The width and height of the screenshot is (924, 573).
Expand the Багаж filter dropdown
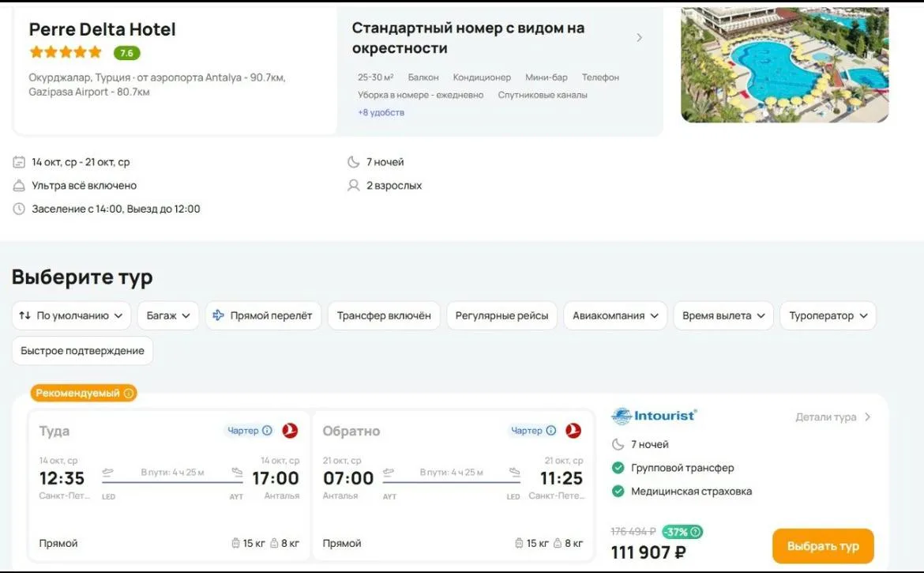point(168,315)
